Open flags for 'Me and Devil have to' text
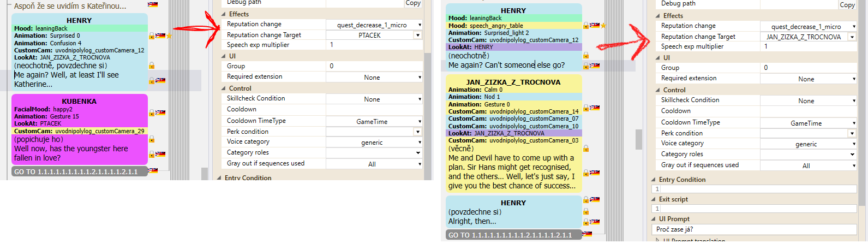The width and height of the screenshot is (868, 243). [595, 173]
